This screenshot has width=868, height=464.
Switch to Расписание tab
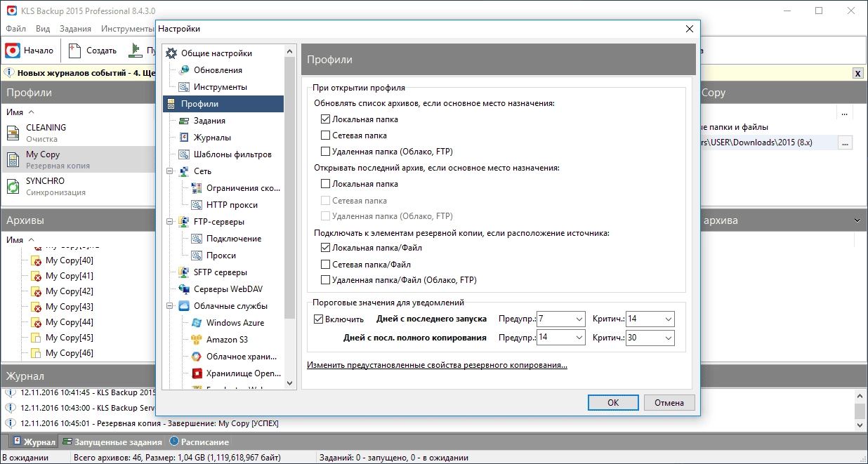(x=199, y=442)
